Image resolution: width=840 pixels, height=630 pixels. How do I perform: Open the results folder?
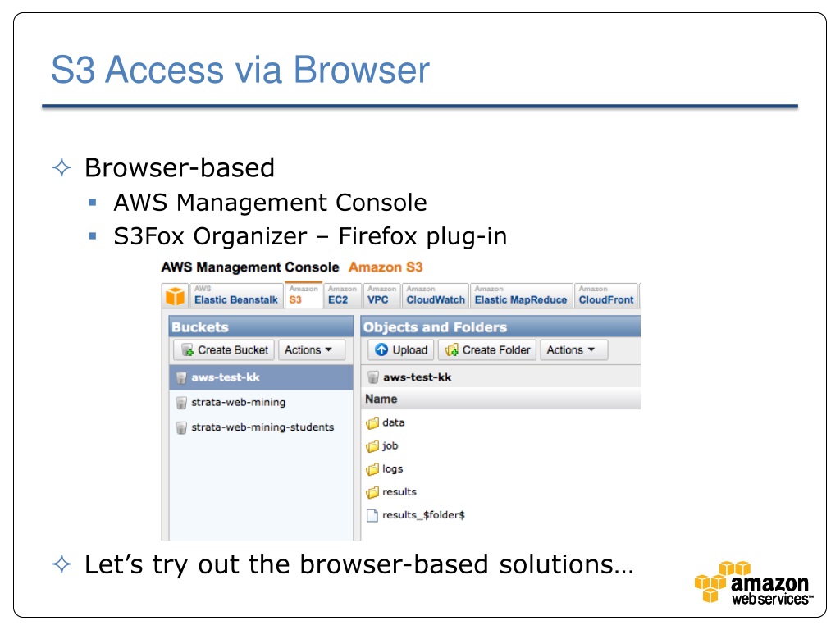[x=399, y=492]
